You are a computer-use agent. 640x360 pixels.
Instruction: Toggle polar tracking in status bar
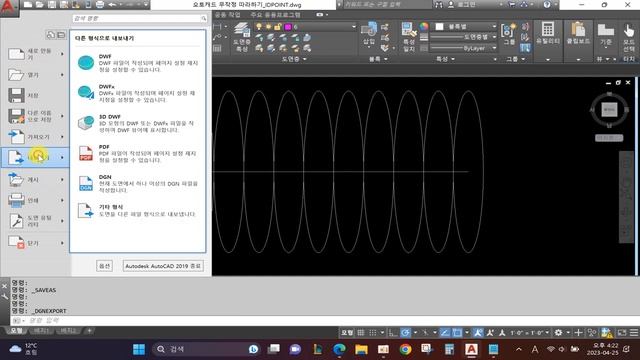[x=405, y=333]
